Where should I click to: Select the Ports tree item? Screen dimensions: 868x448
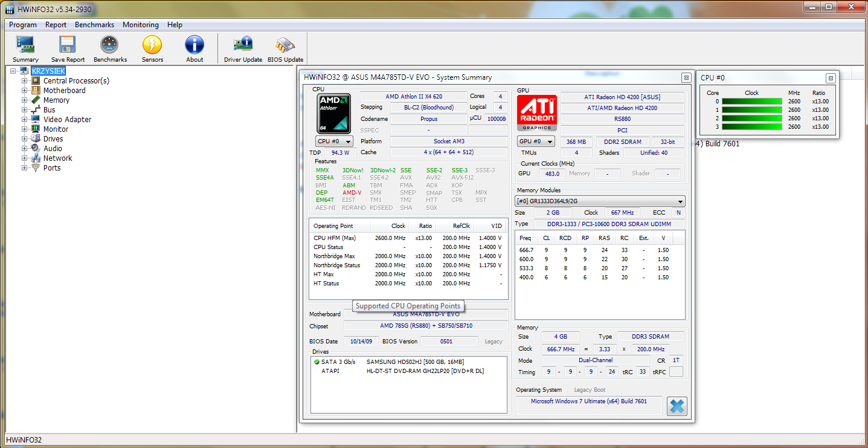(x=52, y=168)
